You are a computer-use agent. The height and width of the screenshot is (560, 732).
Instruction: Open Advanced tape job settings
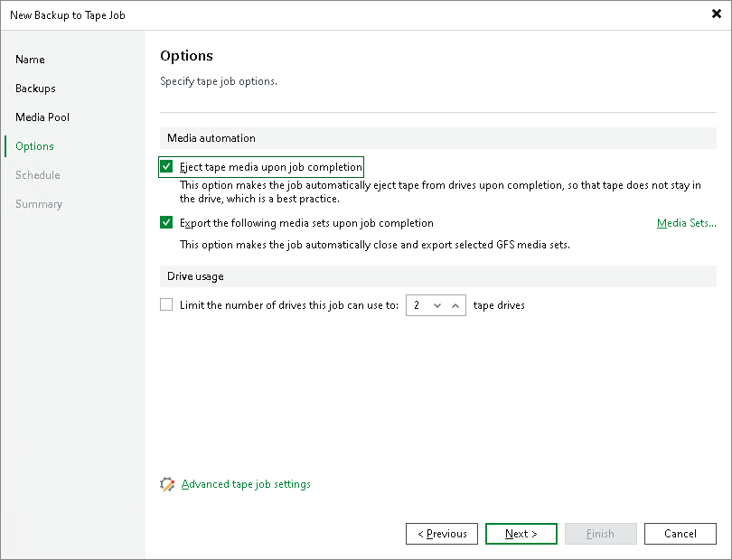click(x=245, y=484)
